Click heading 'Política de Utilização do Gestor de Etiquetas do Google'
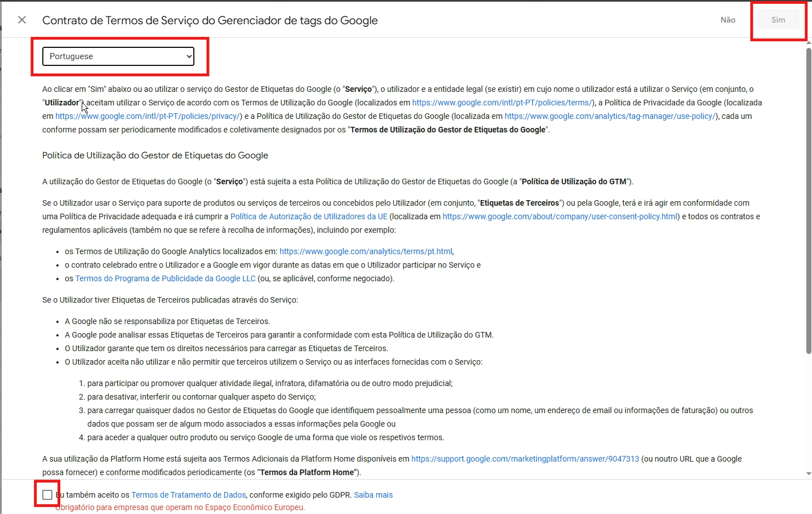 pos(155,156)
